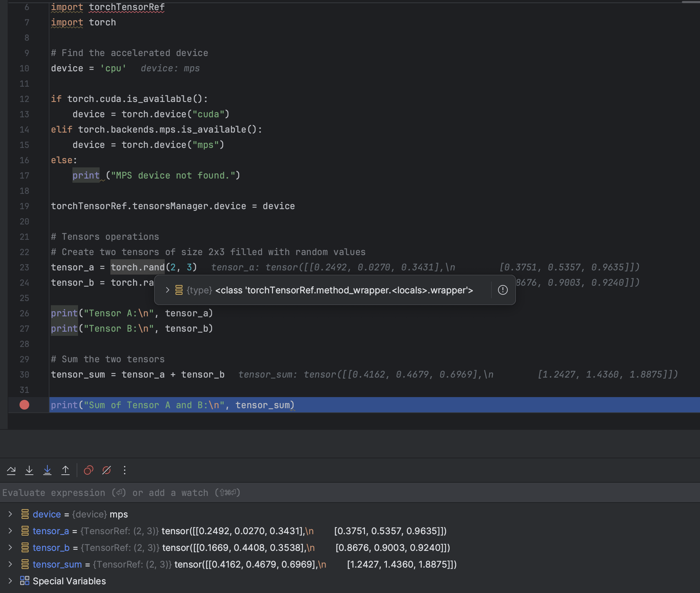This screenshot has width=700, height=593.
Task: Open the View Breakpoints icon
Action: coord(88,471)
